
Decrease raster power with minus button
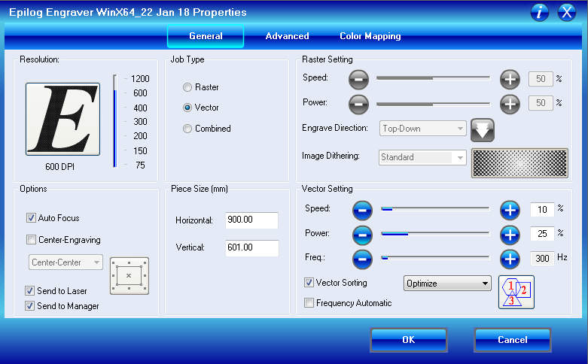pos(358,104)
